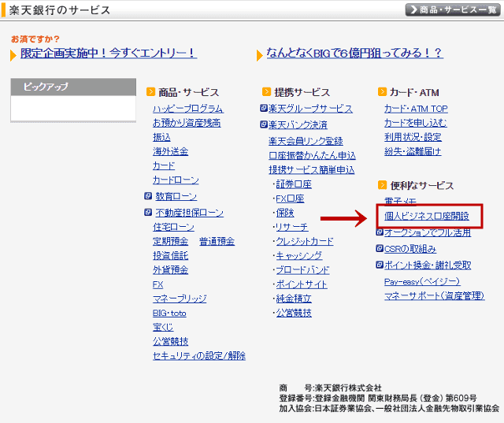Open the リサーチ link

(292, 227)
